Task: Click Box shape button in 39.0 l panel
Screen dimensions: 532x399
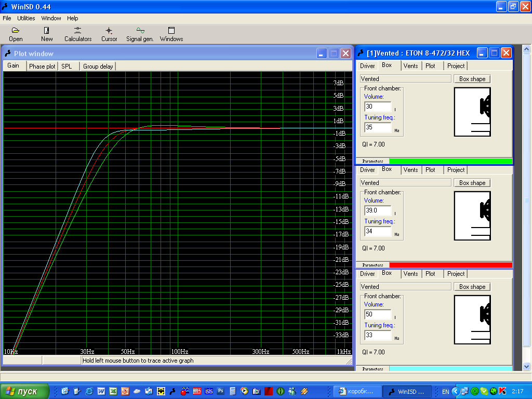Action: [472, 182]
